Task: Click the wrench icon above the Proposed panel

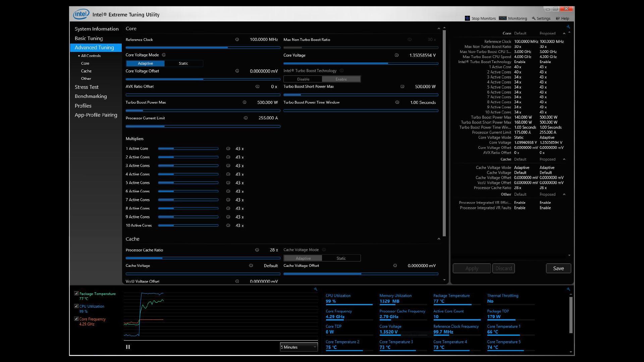Action: (568, 27)
